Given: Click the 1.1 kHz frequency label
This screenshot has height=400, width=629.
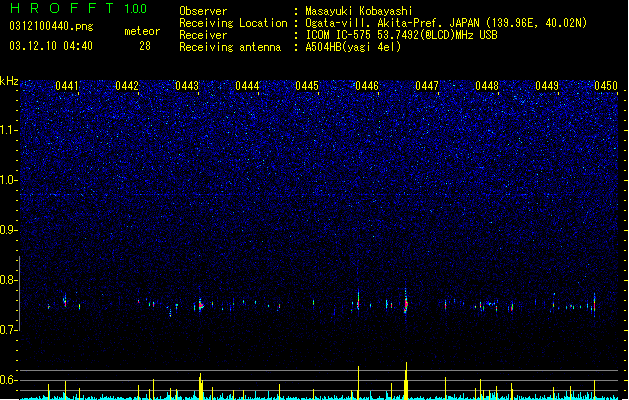Looking at the screenshot, I should pos(9,130).
